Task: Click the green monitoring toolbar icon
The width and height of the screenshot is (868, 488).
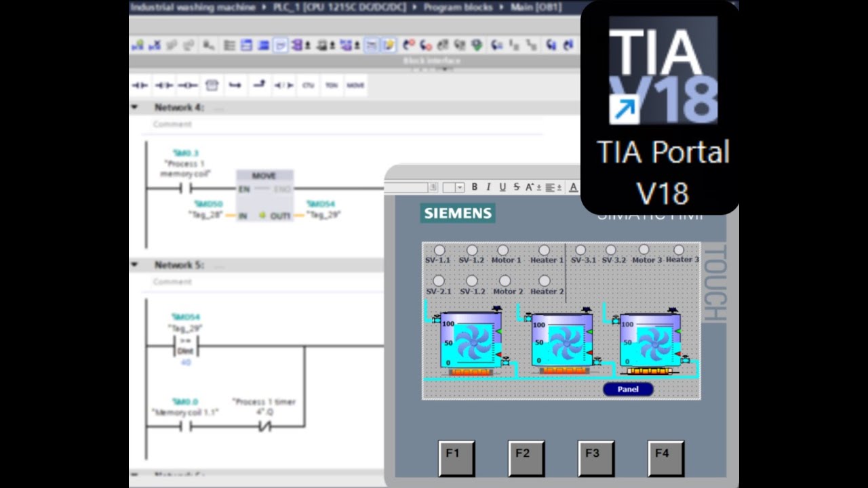Action: tap(477, 45)
